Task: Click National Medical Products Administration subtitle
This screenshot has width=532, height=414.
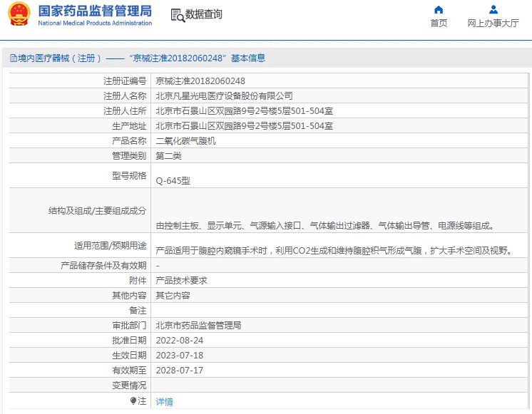Action: point(95,23)
